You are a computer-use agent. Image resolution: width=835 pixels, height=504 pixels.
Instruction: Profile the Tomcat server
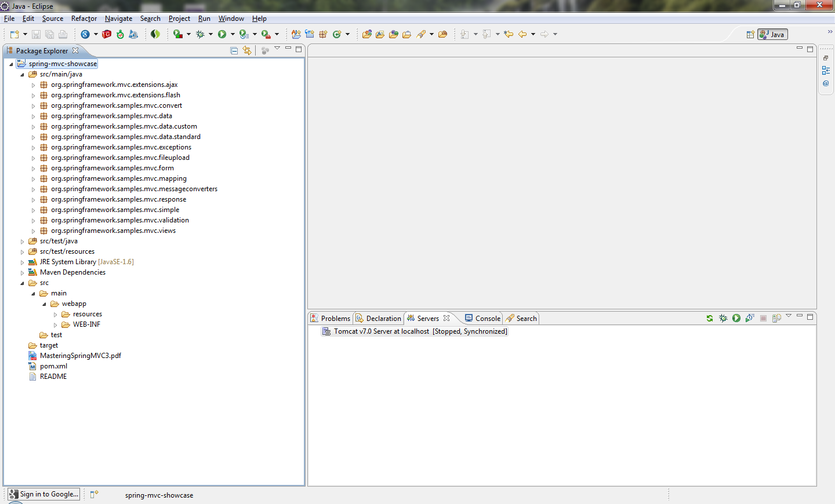point(750,318)
